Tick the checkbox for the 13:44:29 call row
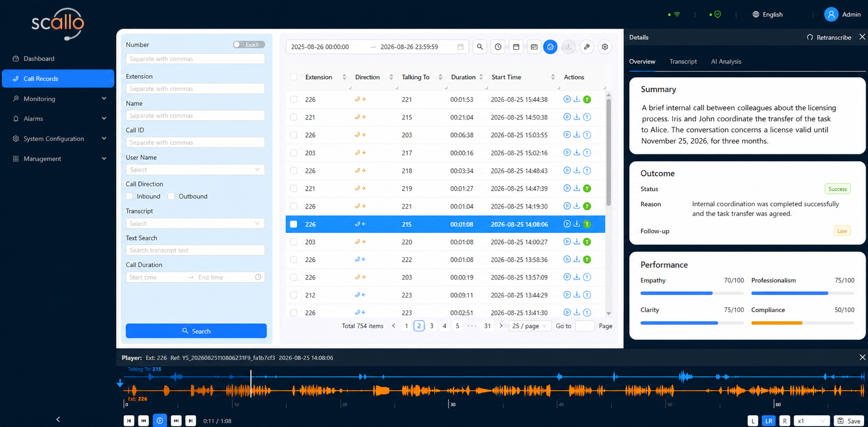This screenshot has height=427, width=868. click(x=294, y=295)
